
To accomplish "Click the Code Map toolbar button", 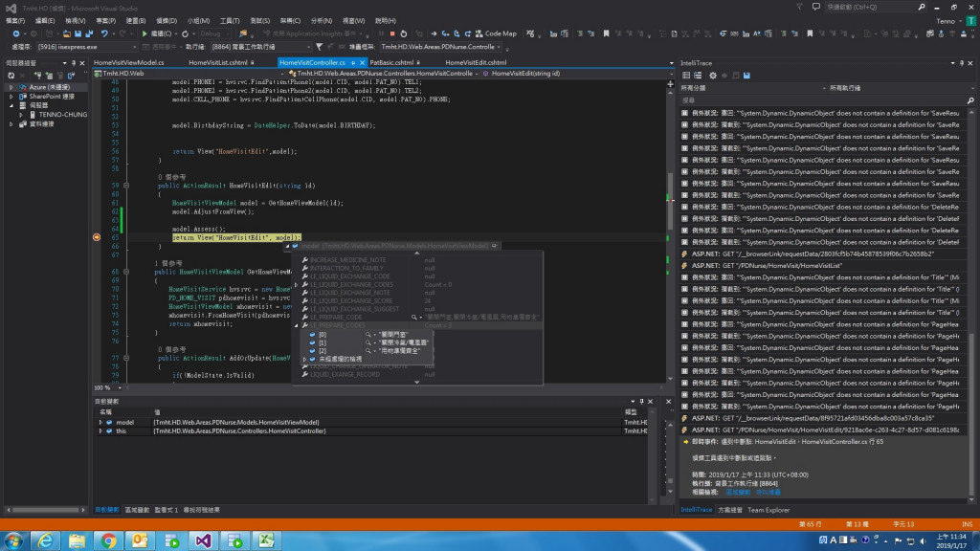I will [x=495, y=33].
